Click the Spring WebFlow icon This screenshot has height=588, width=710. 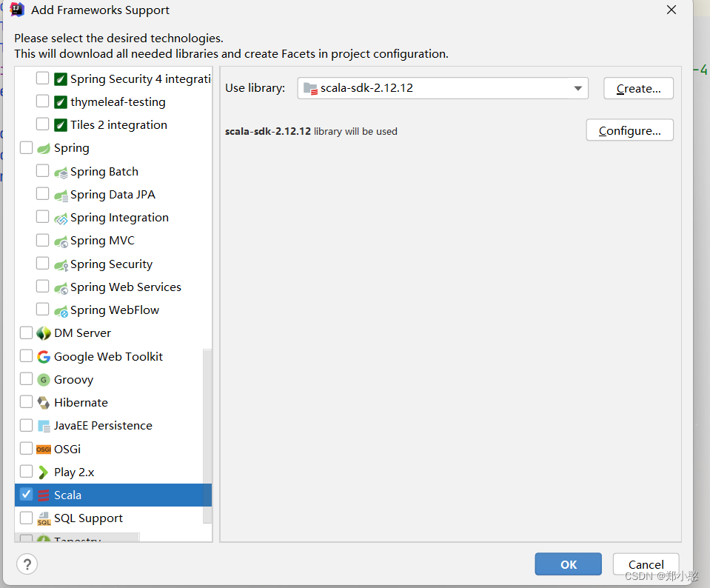tap(61, 311)
